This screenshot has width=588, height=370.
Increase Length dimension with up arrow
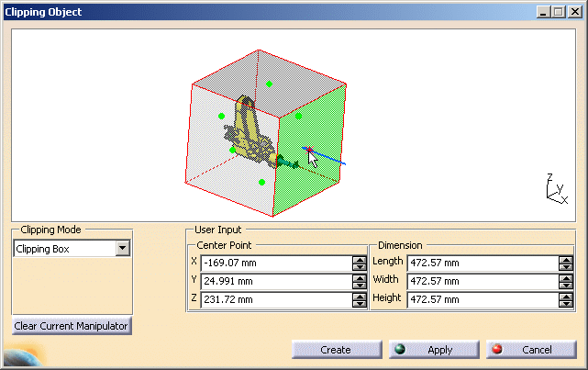point(565,259)
